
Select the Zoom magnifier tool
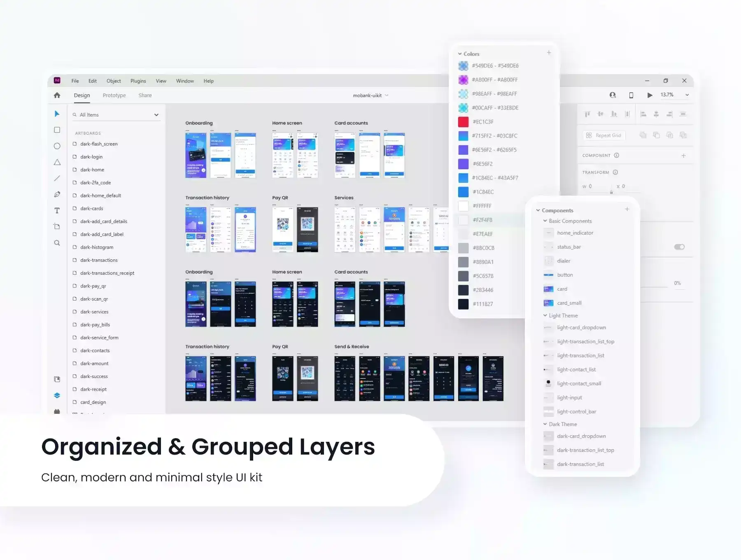[x=57, y=243]
